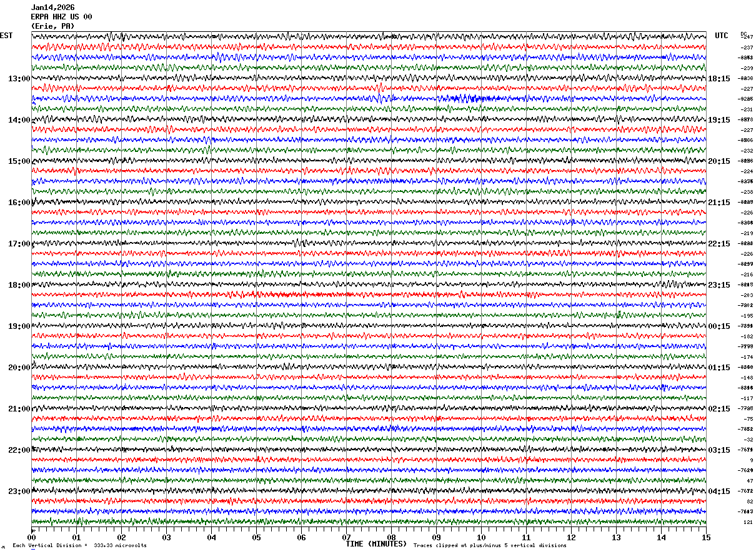Click the DC offset value -219

(x=747, y=233)
